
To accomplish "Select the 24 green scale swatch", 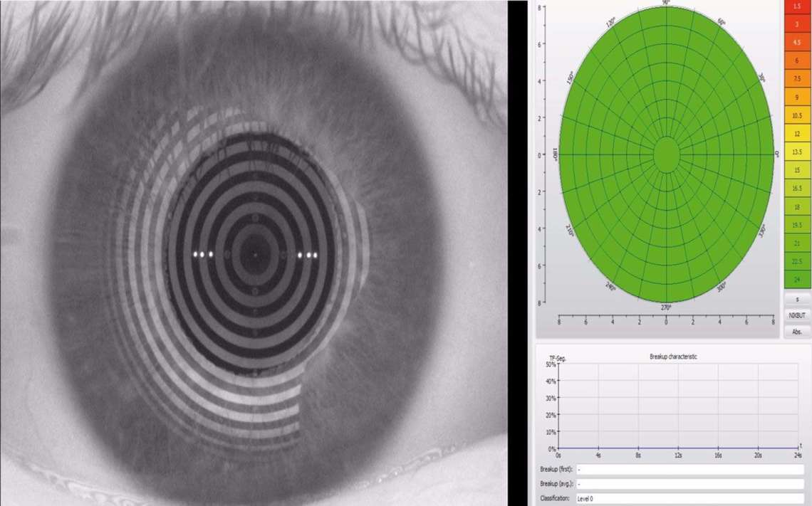I will (797, 280).
